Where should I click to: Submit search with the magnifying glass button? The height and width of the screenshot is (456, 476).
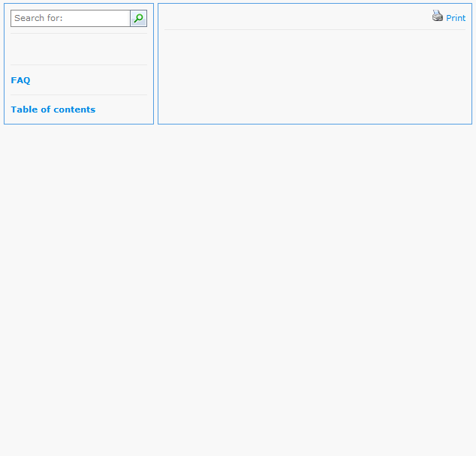pos(138,19)
